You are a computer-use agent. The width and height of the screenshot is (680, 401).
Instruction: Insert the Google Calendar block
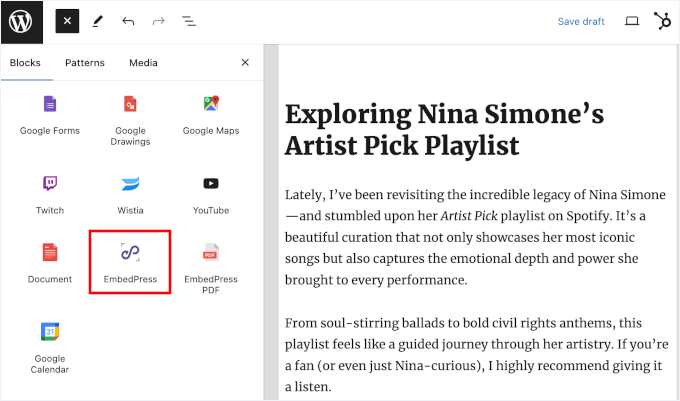point(50,347)
